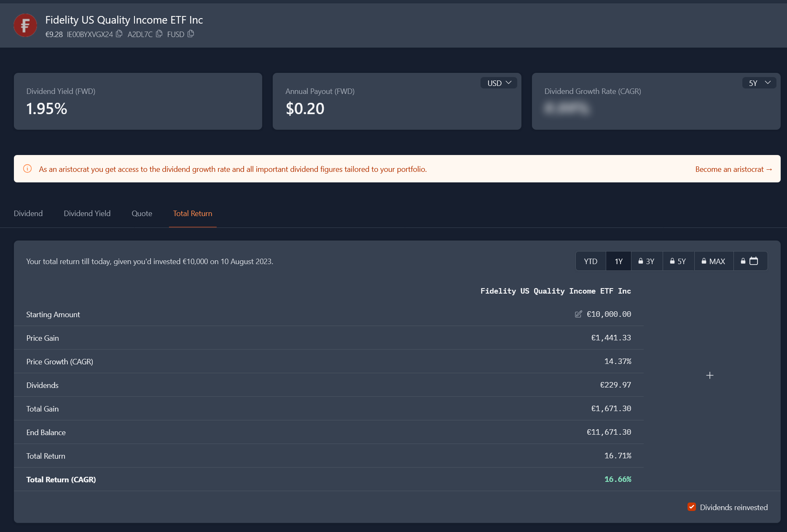Viewport: 787px width, 532px height.
Task: Click the Fidelity red logo icon
Action: pyautogui.click(x=25, y=25)
